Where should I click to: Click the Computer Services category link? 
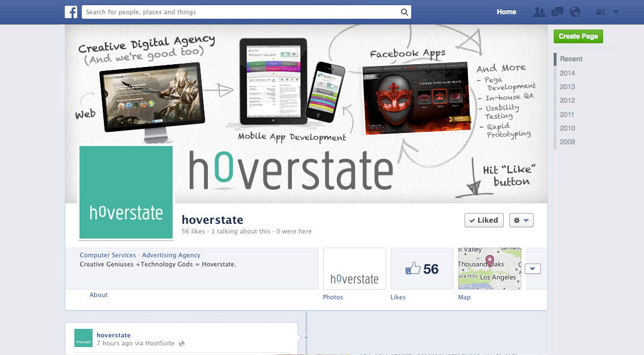[x=107, y=255]
